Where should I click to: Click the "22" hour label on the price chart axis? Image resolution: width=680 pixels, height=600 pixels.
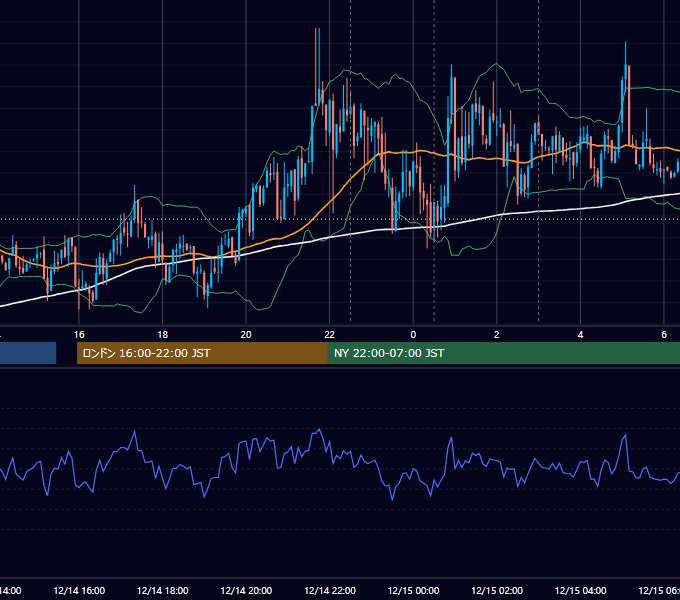click(x=330, y=335)
